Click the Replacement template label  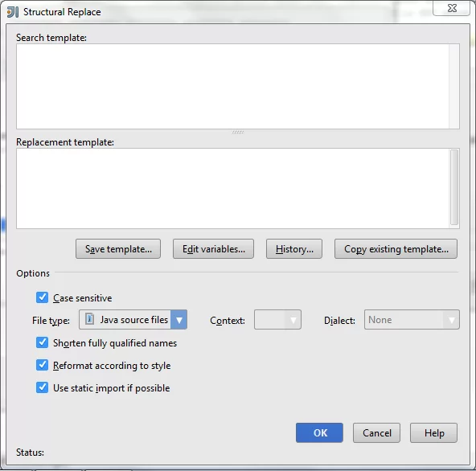[x=65, y=142]
